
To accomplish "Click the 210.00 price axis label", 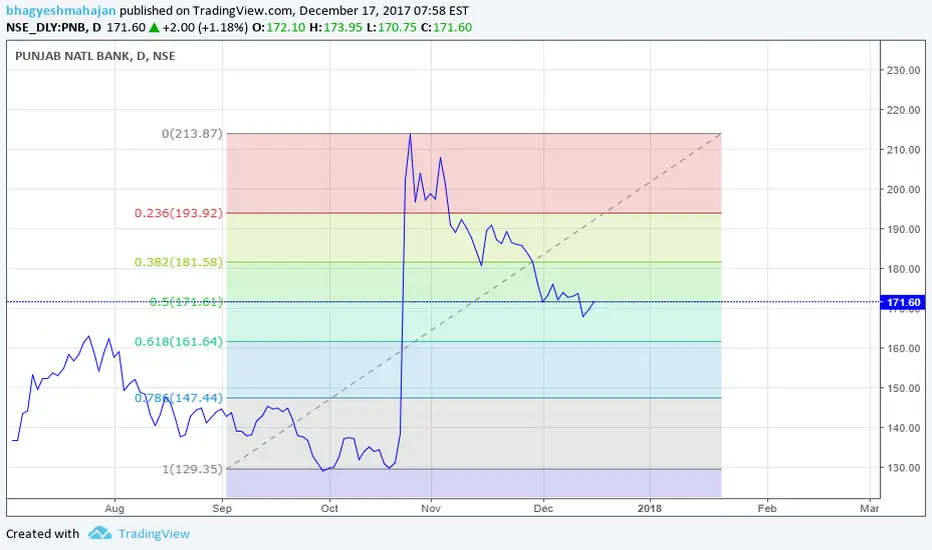I will tap(903, 150).
